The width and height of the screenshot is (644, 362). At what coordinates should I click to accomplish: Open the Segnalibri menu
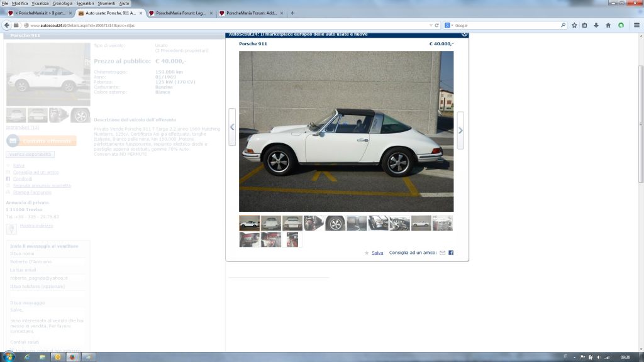pos(85,3)
